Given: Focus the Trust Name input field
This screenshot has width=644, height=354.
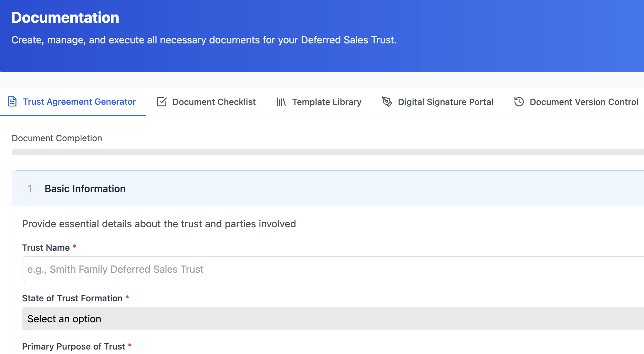Looking at the screenshot, I should pos(331,269).
